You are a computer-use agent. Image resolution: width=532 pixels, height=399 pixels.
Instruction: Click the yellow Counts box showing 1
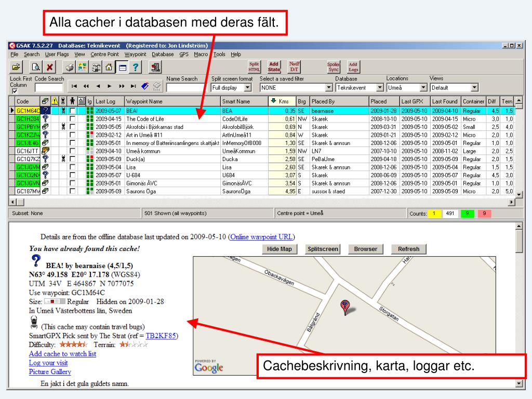(434, 214)
